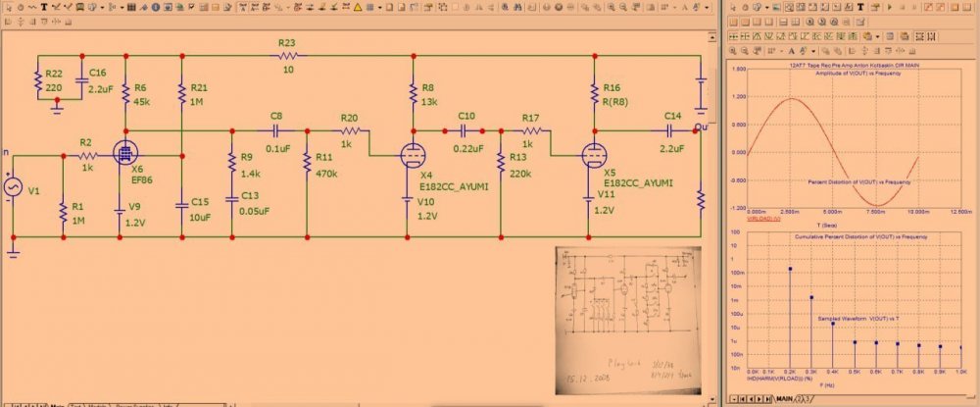Click the bold T text icon in analysis toolbar
This screenshot has height=407, width=980.
[x=859, y=7]
